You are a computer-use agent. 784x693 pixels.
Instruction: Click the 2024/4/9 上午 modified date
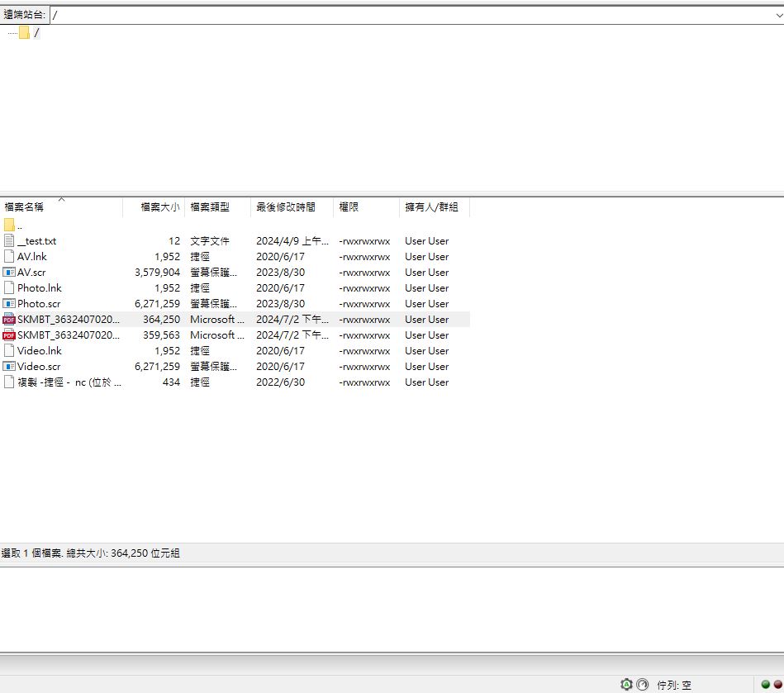292,241
